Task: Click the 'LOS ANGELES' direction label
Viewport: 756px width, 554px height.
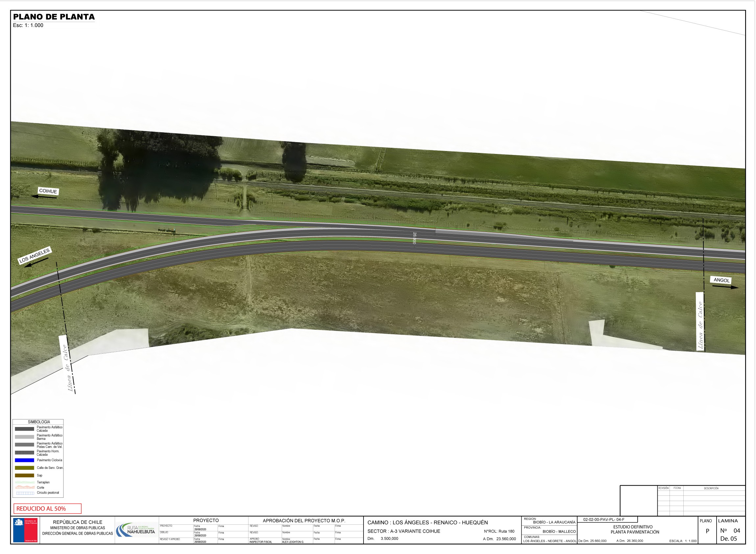Action: (35, 256)
